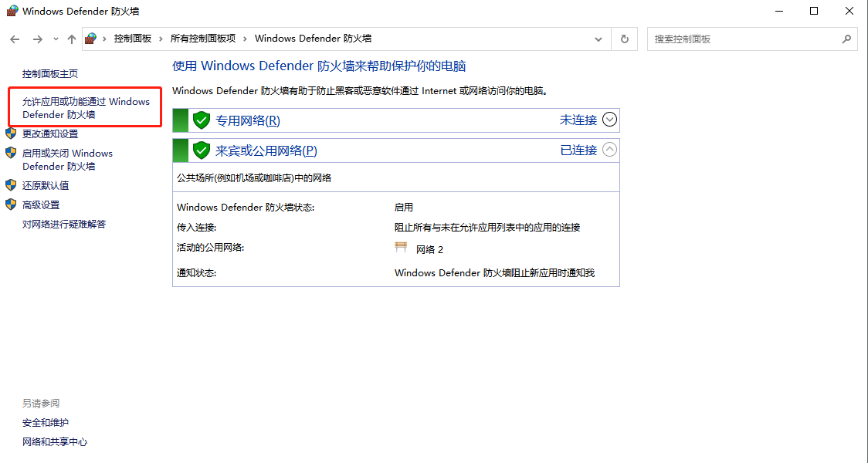This screenshot has height=463, width=868.
Task: Go forward with the right arrow
Action: point(38,39)
